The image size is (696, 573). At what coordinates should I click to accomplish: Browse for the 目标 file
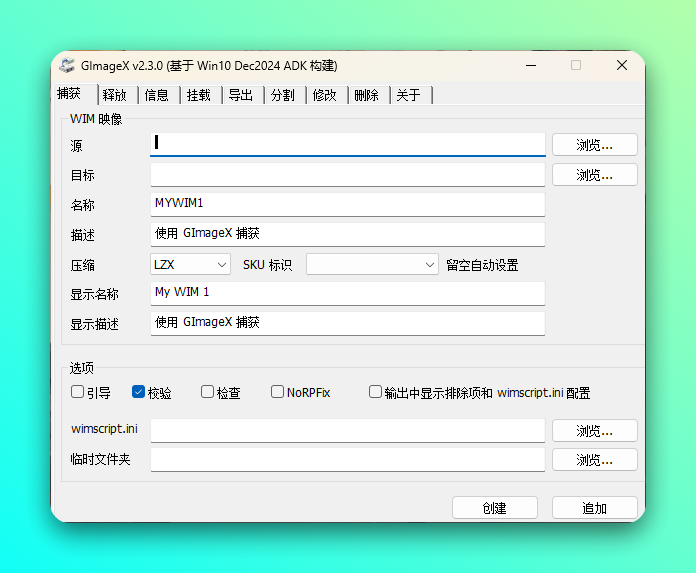click(x=595, y=175)
